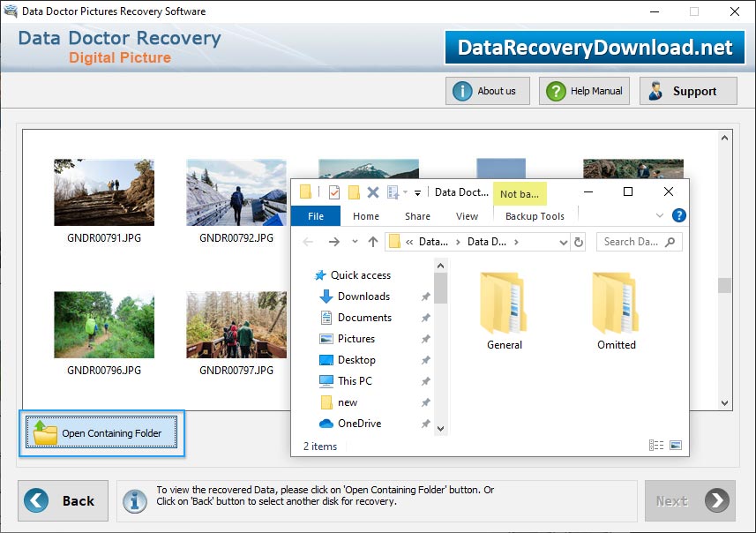Expand the Explorer ribbon chevron
This screenshot has height=533, width=756.
(x=660, y=215)
